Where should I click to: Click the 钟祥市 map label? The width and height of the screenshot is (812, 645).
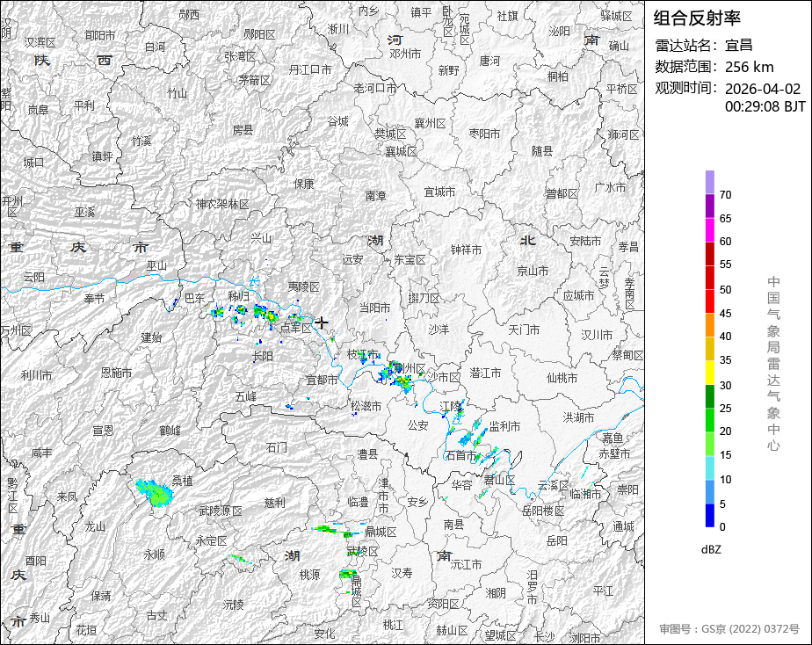coord(466,250)
